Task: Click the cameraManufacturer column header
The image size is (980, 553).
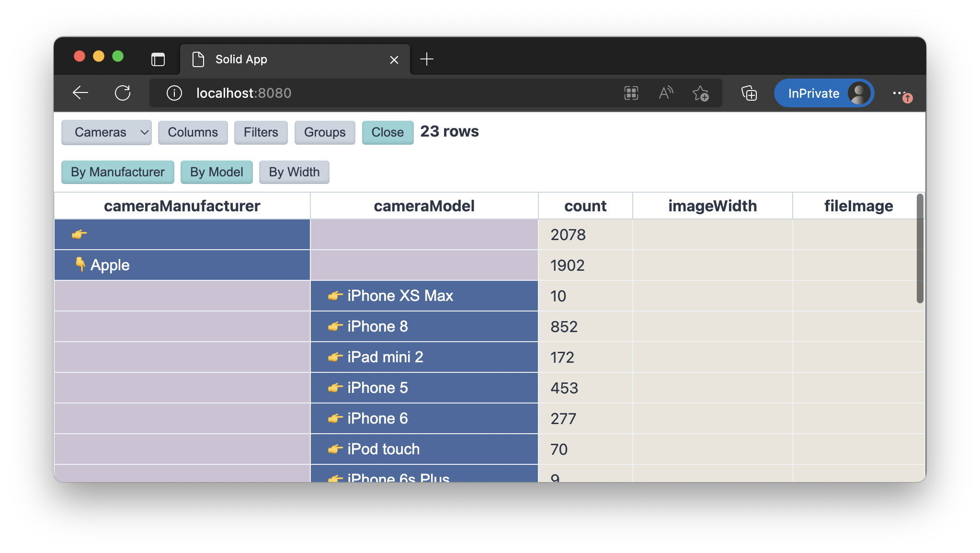Action: point(182,206)
